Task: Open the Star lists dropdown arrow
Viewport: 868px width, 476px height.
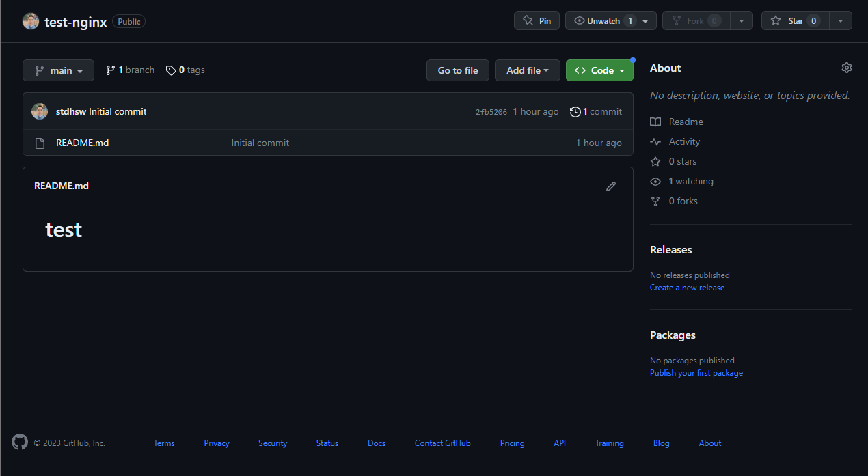Action: [x=841, y=21]
